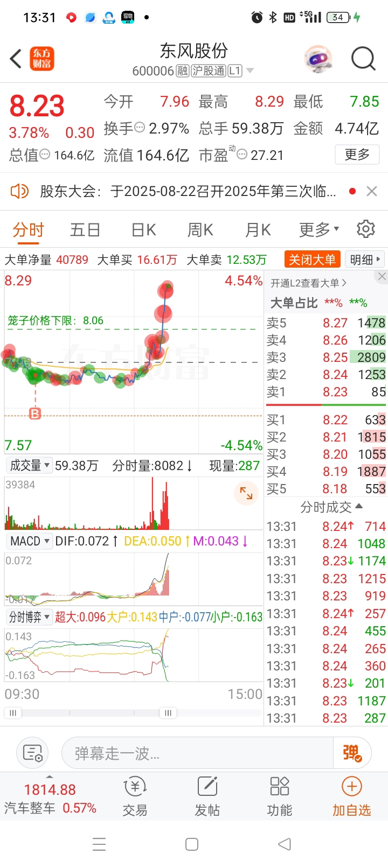Switch to 五日 tab
Viewport: 388px width, 868px height.
85,230
